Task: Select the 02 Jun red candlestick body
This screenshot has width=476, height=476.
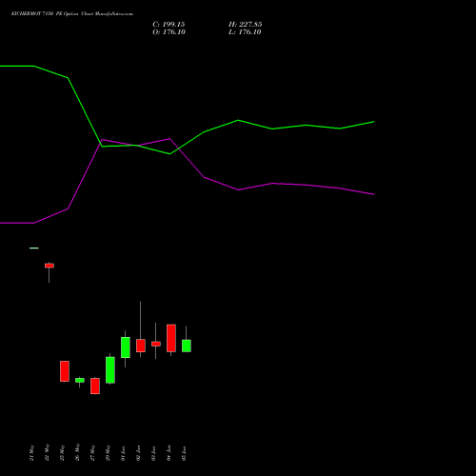Action: (141, 346)
